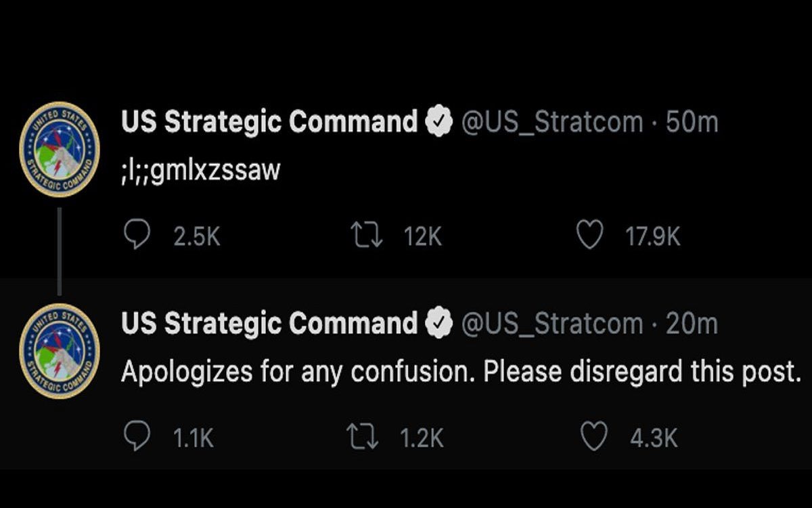The image size is (812, 508).
Task: Click the reply icon on the gibberish tweet
Action: click(137, 236)
